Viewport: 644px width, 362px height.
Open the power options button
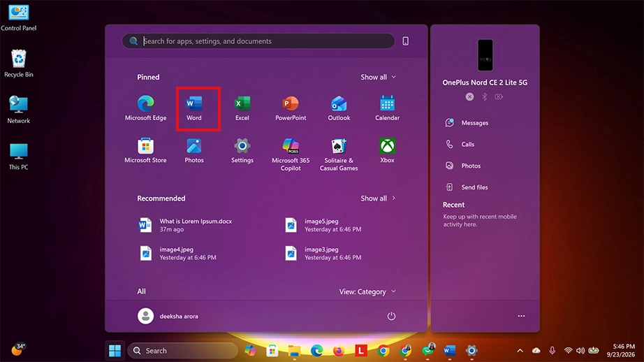tap(391, 316)
